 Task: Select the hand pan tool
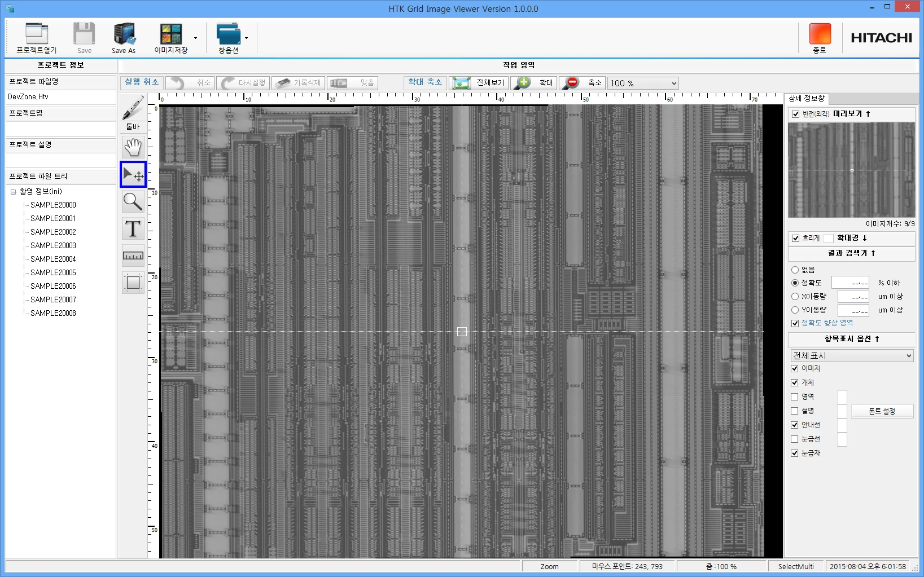[x=133, y=147]
